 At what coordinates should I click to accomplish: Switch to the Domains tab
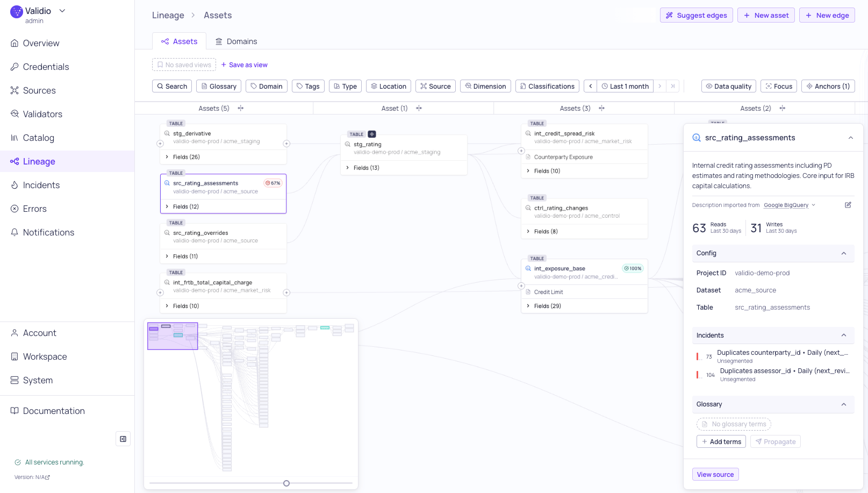(236, 41)
